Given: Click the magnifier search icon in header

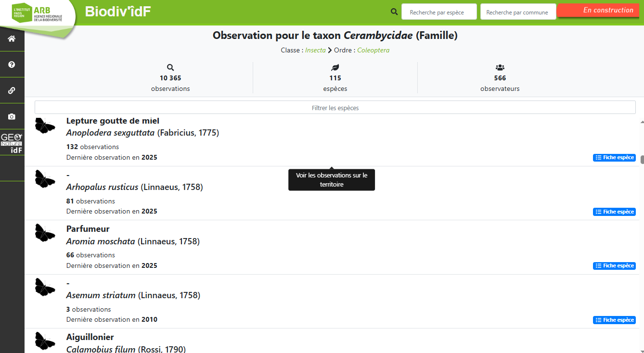Looking at the screenshot, I should [x=394, y=12].
